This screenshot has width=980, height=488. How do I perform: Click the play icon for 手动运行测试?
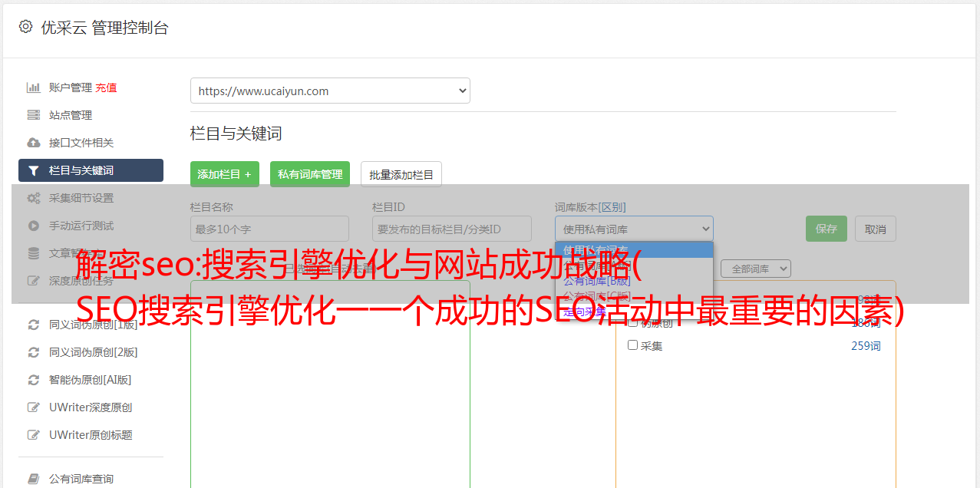pos(33,226)
